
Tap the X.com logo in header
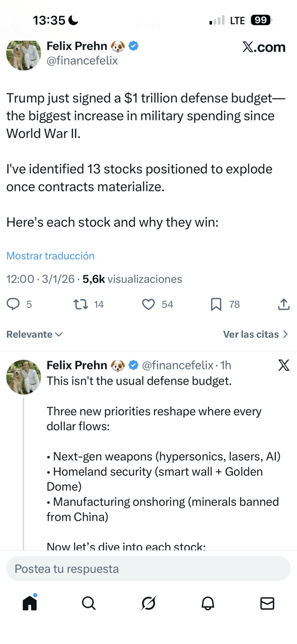(x=264, y=47)
